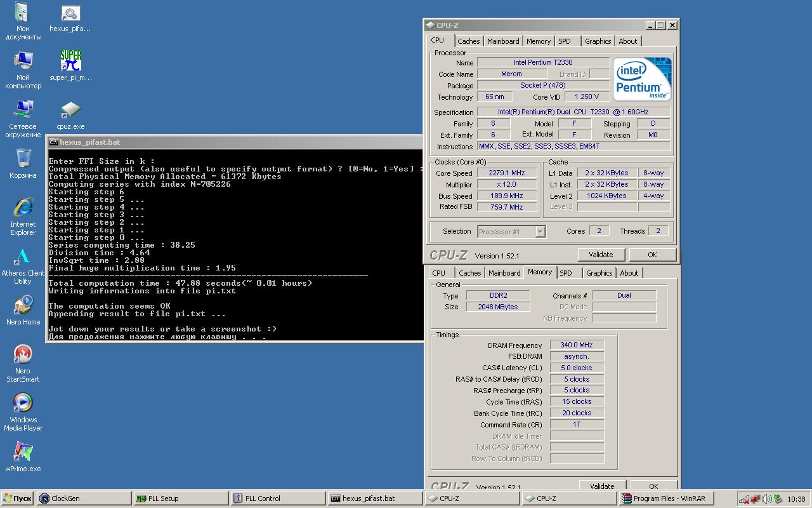This screenshot has height=508, width=812.
Task: Click the CPU-Z title bar icon
Action: [430, 25]
